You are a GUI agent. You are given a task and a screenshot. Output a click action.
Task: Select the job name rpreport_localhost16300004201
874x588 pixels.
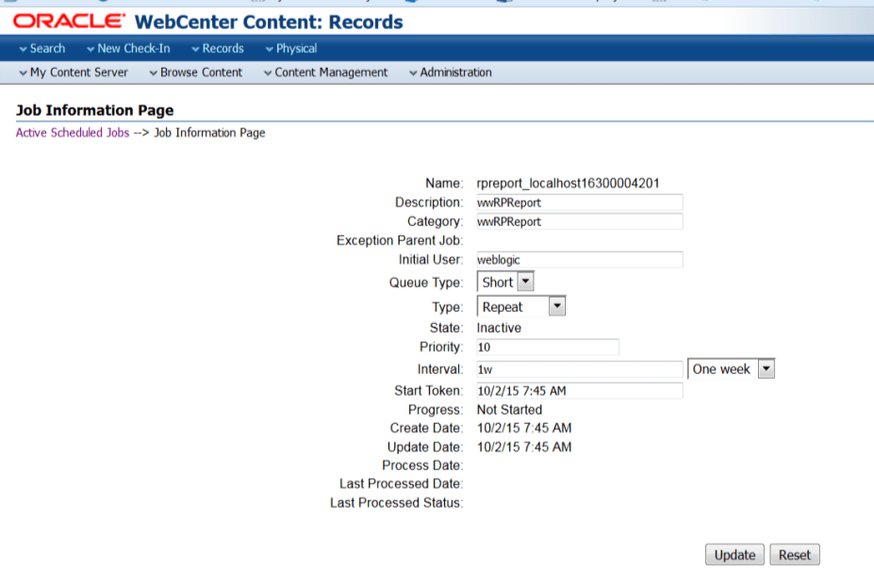coord(568,184)
